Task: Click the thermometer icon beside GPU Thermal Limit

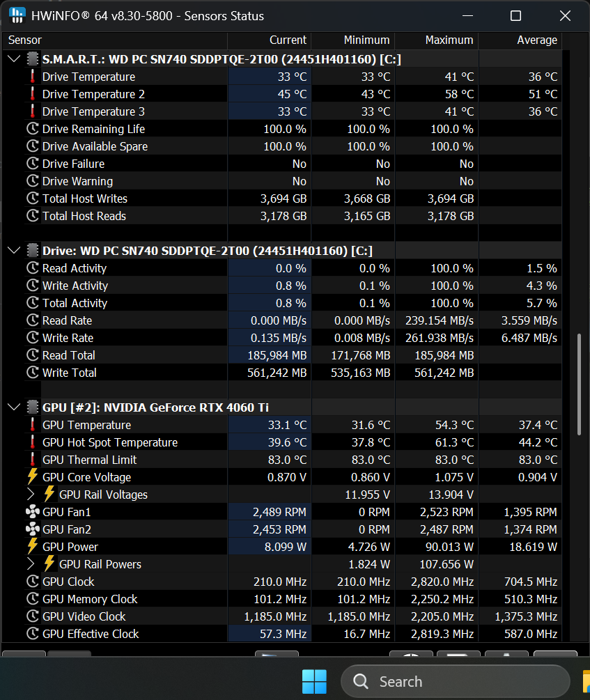Action: (x=32, y=460)
